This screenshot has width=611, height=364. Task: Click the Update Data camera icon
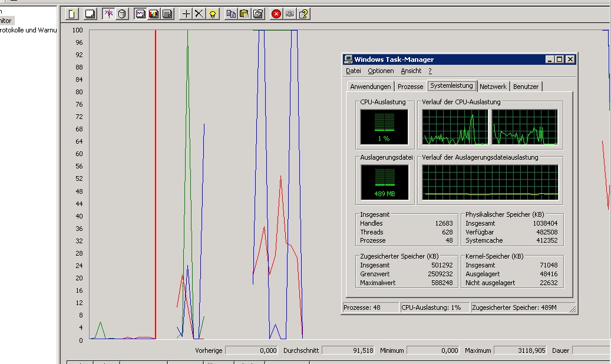coord(290,14)
